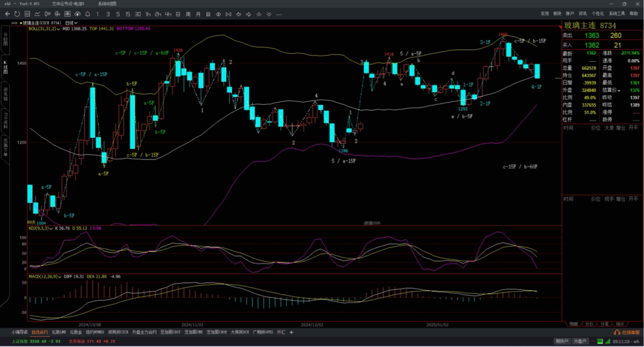Click the eye icon in toolbar
The width and height of the screenshot is (644, 347).
tap(218, 14)
